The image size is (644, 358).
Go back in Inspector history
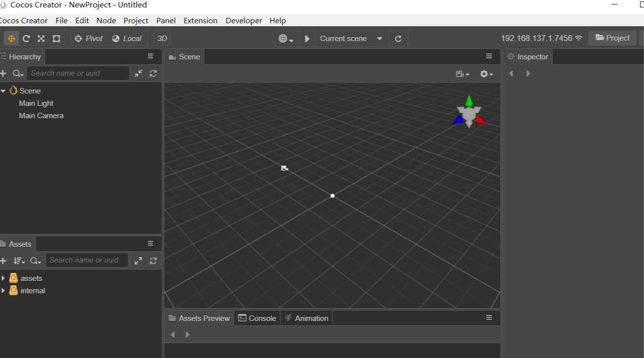click(511, 74)
